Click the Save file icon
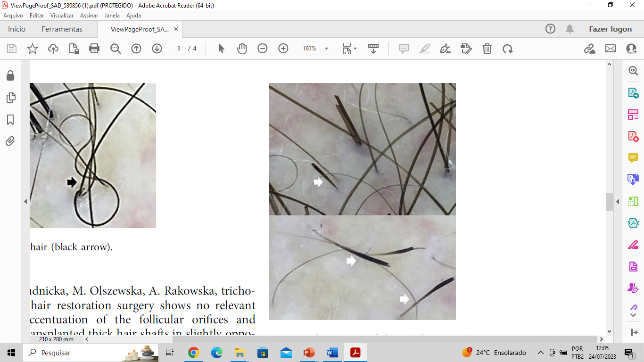The height and width of the screenshot is (362, 644). pyautogui.click(x=12, y=49)
